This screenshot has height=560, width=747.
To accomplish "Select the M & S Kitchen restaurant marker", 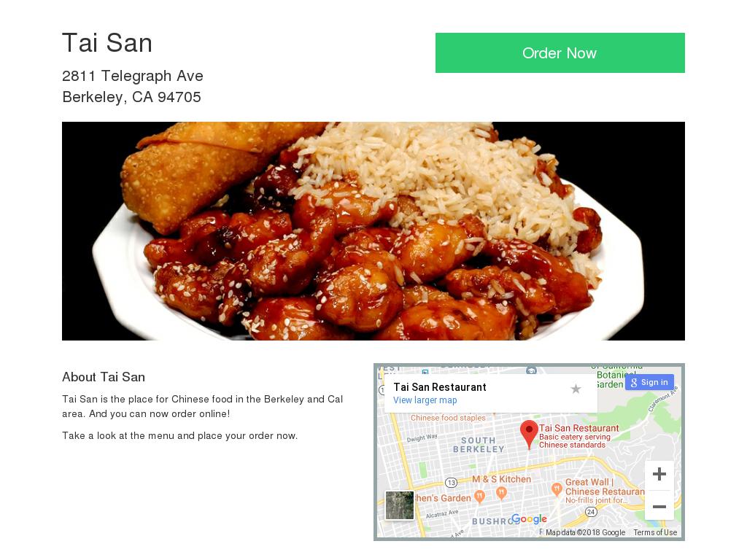I will point(501,493).
